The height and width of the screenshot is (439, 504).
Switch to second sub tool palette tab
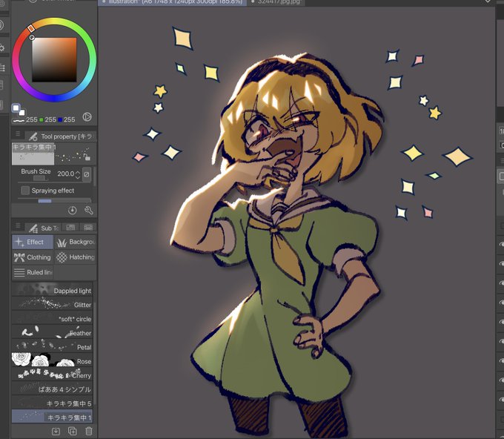click(70, 228)
